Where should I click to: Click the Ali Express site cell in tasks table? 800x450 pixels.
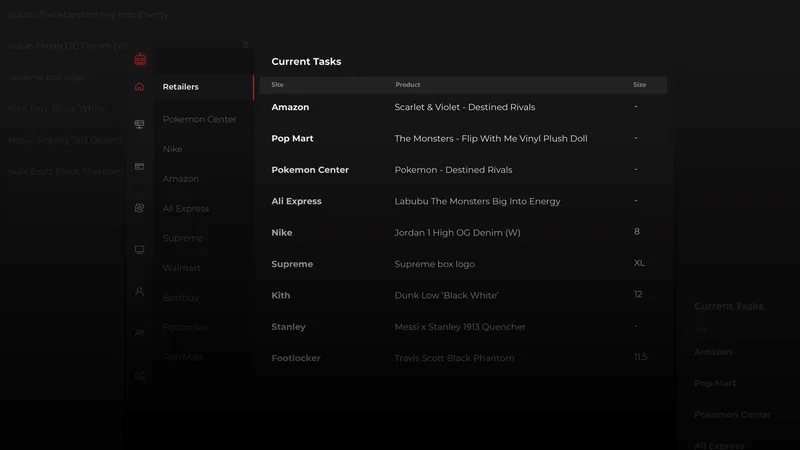[296, 201]
